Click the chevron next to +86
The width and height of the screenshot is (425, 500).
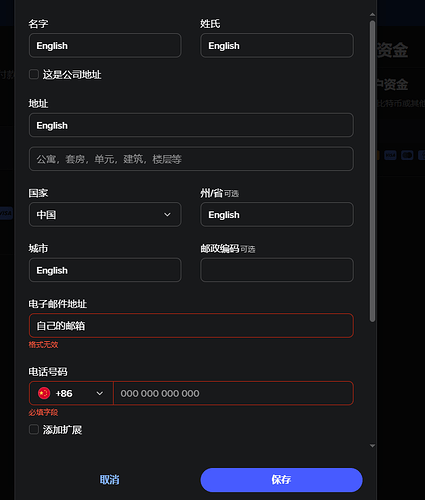[x=99, y=394]
